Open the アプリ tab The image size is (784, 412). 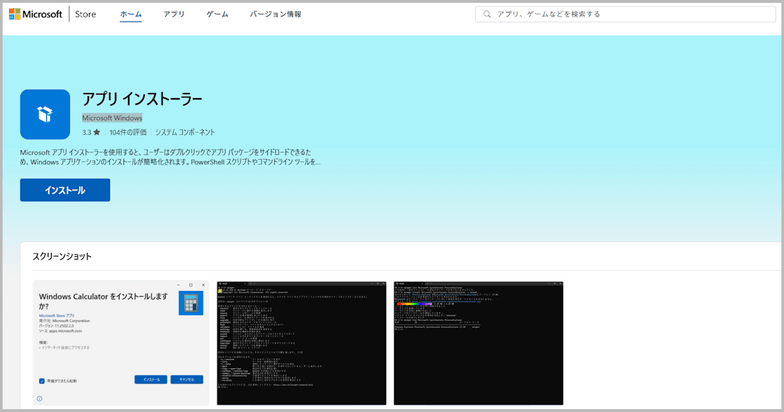coord(174,14)
